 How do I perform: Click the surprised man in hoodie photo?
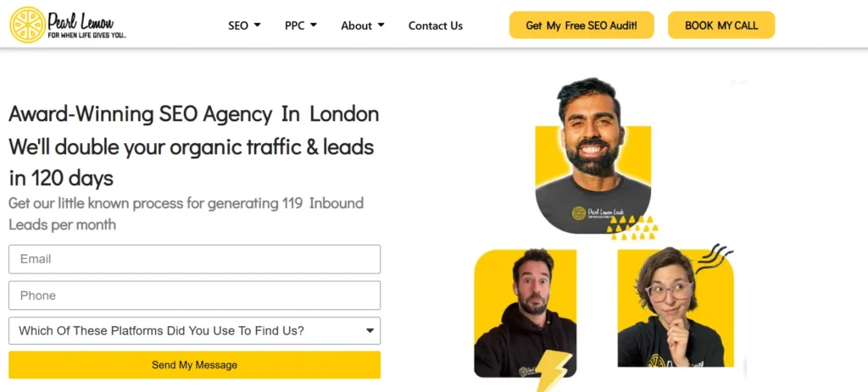point(526,313)
